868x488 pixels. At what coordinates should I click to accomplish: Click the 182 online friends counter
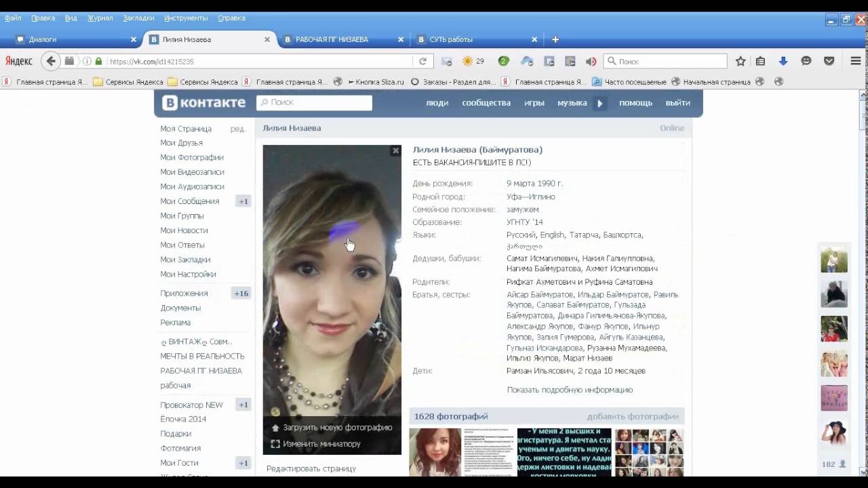pyautogui.click(x=833, y=464)
